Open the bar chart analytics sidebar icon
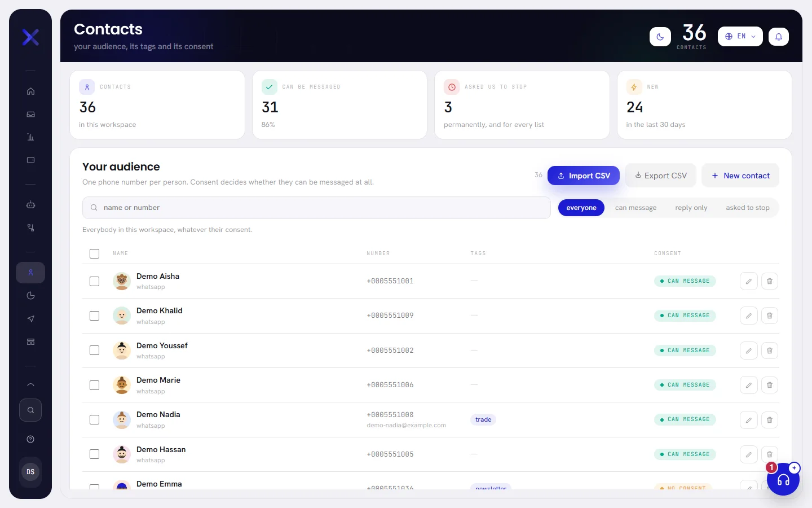 click(x=30, y=137)
